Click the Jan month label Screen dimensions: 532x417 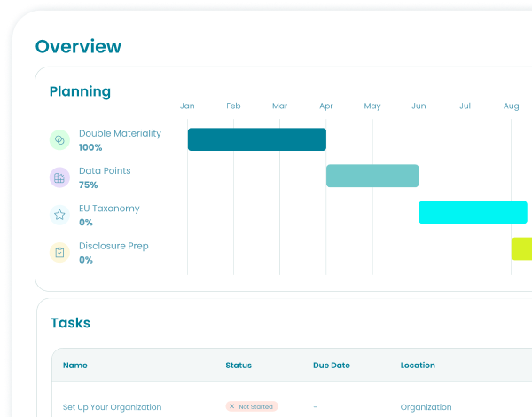click(187, 106)
